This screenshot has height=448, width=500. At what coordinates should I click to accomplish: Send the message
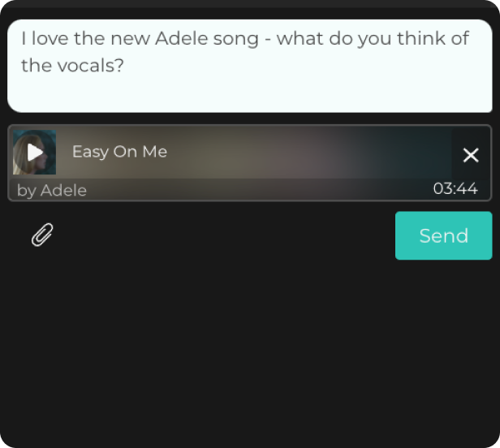[443, 235]
